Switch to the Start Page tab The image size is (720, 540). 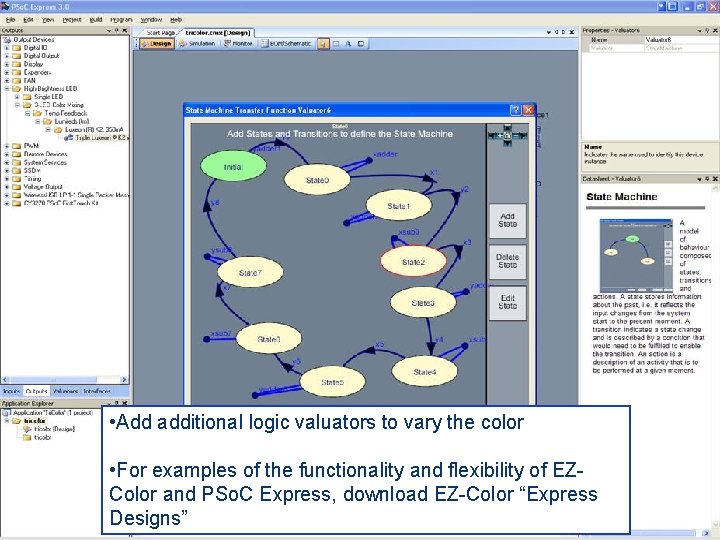pos(160,33)
